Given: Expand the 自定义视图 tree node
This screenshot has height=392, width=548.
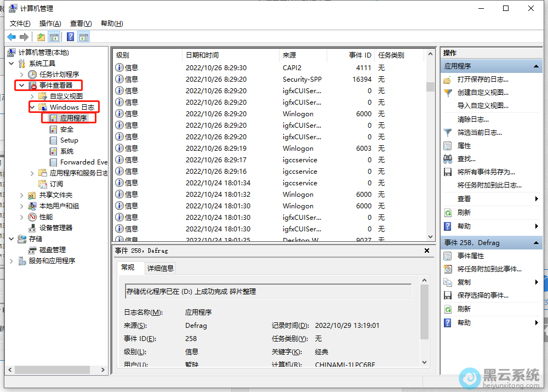Looking at the screenshot, I should (x=32, y=96).
